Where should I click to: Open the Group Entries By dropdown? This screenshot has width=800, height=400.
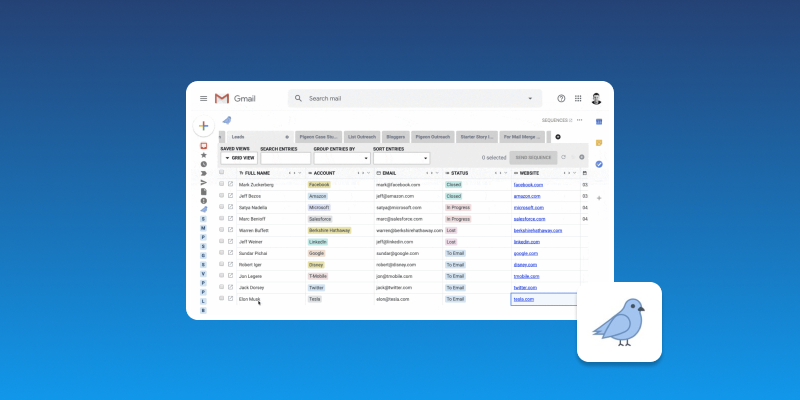coord(342,158)
